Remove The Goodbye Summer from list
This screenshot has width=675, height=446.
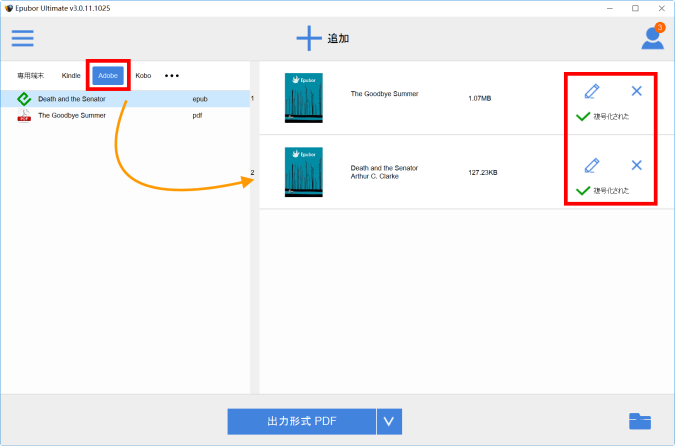coord(636,91)
